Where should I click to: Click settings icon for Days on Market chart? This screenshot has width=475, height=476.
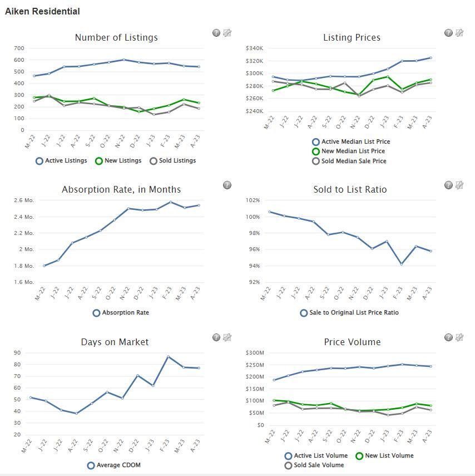[x=227, y=337]
